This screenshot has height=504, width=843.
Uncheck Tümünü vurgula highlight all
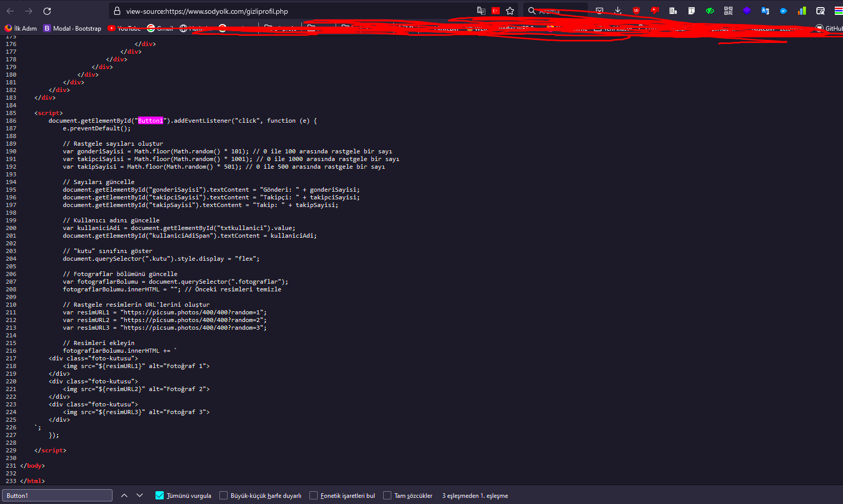click(x=160, y=495)
